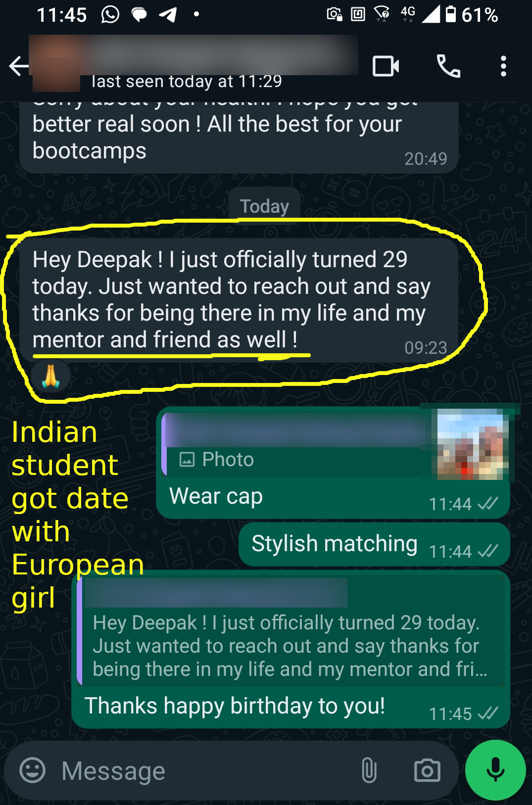The image size is (532, 805).
Task: Open the three-dot more options menu
Action: tap(503, 66)
